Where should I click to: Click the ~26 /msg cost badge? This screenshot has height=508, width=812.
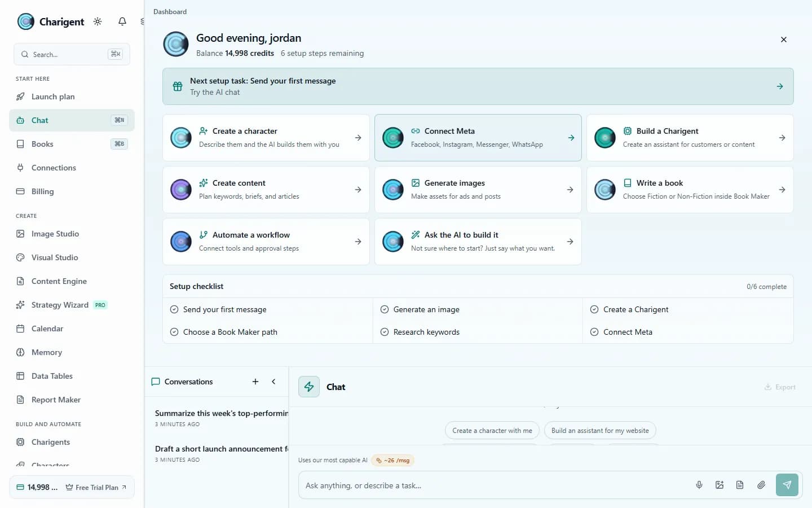[x=393, y=461]
